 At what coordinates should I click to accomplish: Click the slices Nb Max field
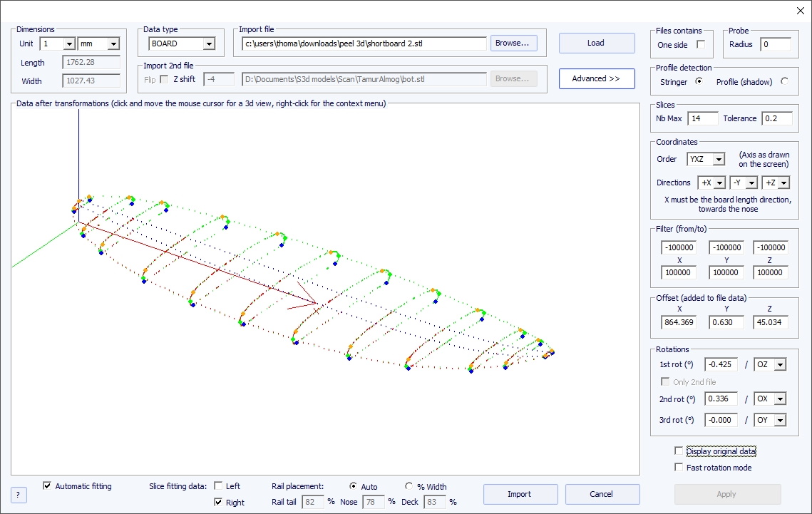click(x=704, y=118)
